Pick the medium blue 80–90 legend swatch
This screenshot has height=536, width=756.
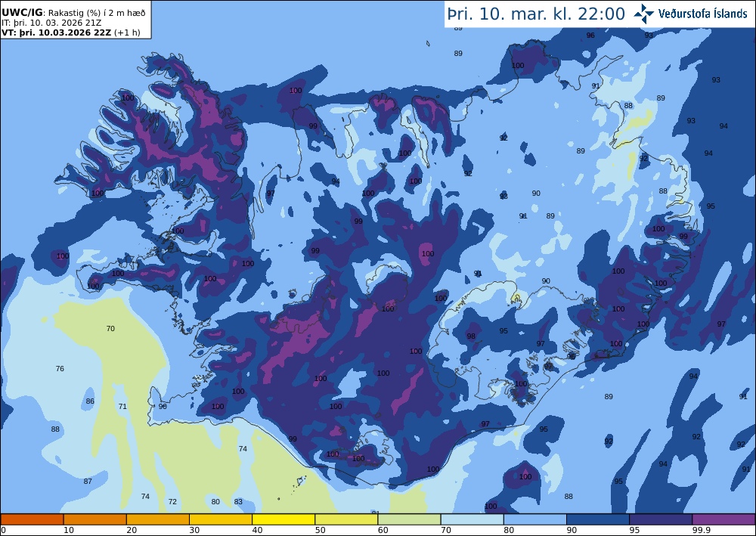(535, 519)
